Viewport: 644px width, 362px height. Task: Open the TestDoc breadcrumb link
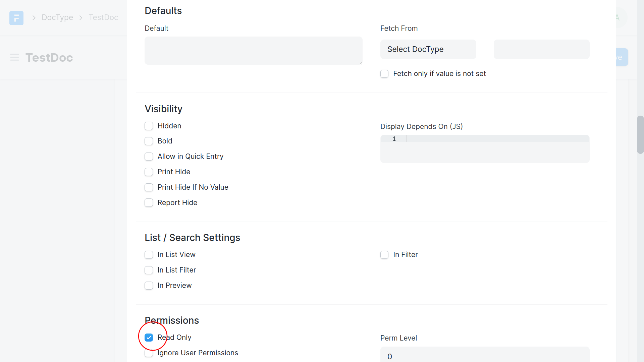[103, 17]
